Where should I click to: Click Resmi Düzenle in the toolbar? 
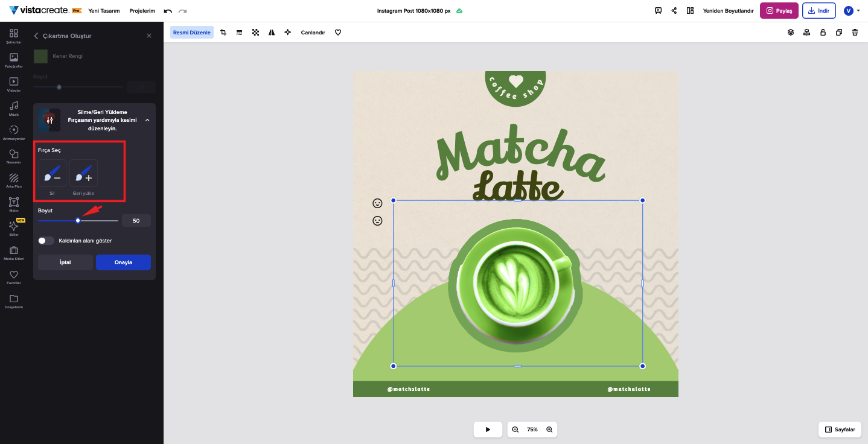(192, 33)
